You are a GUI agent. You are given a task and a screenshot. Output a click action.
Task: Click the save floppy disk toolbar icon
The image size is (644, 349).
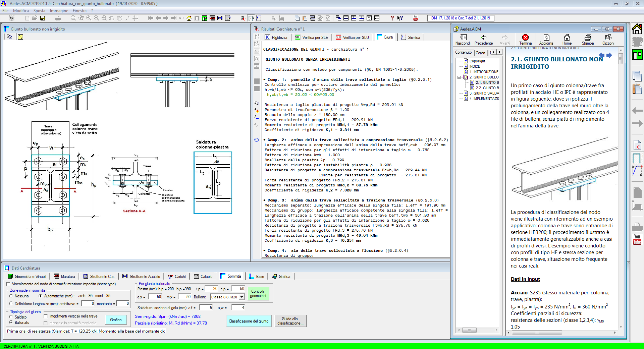pyautogui.click(x=43, y=18)
